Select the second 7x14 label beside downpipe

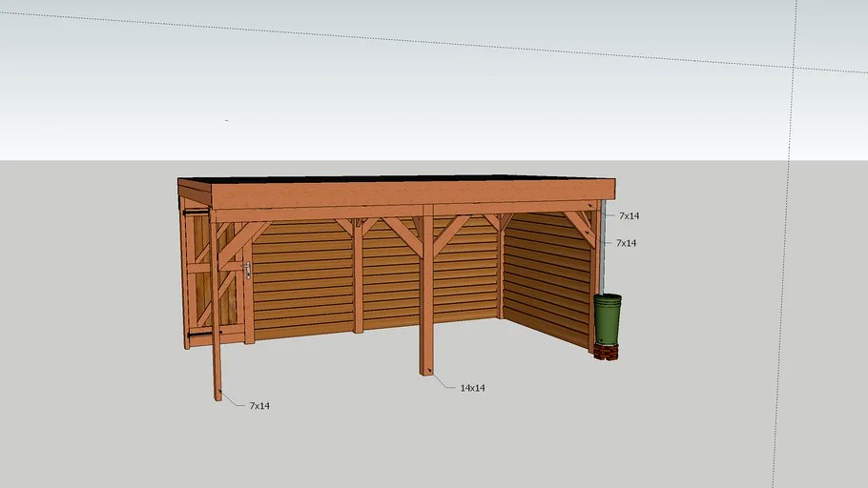coord(626,244)
